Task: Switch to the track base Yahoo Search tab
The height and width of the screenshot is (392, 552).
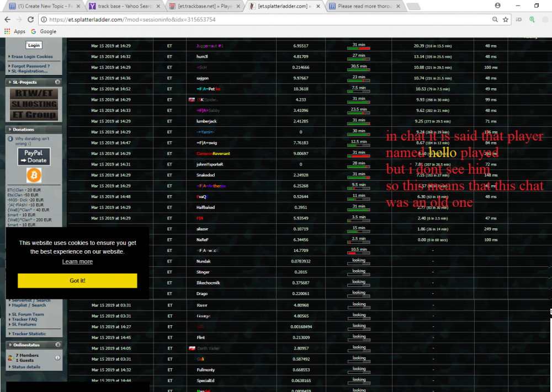Action: tap(124, 6)
